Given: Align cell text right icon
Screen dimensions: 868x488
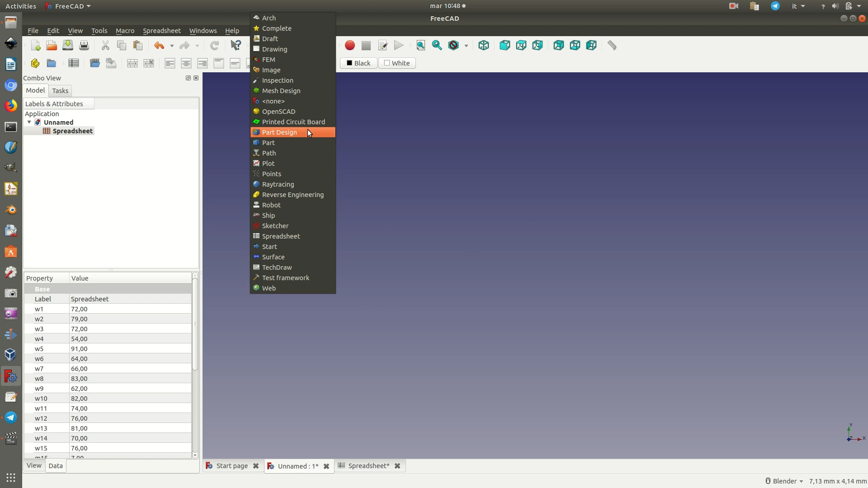Looking at the screenshot, I should 203,63.
